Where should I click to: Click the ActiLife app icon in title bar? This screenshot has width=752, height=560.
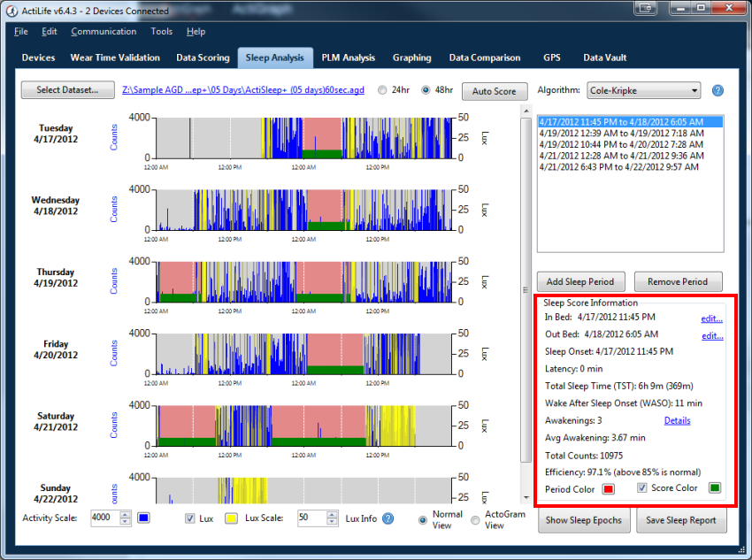point(11,11)
